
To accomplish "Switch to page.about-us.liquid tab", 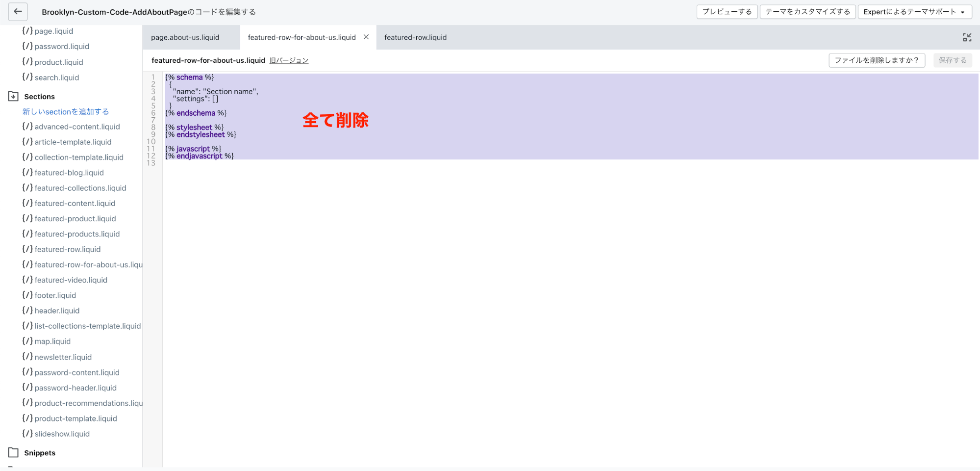I will [x=185, y=38].
